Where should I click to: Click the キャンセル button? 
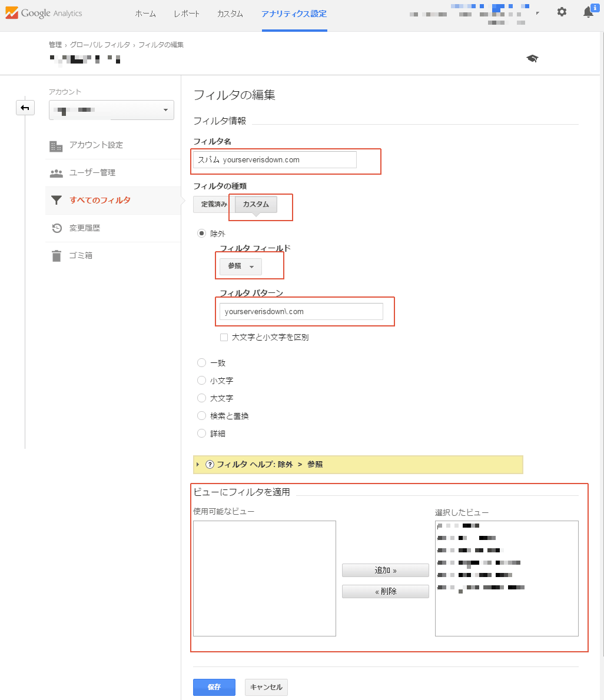tap(266, 687)
